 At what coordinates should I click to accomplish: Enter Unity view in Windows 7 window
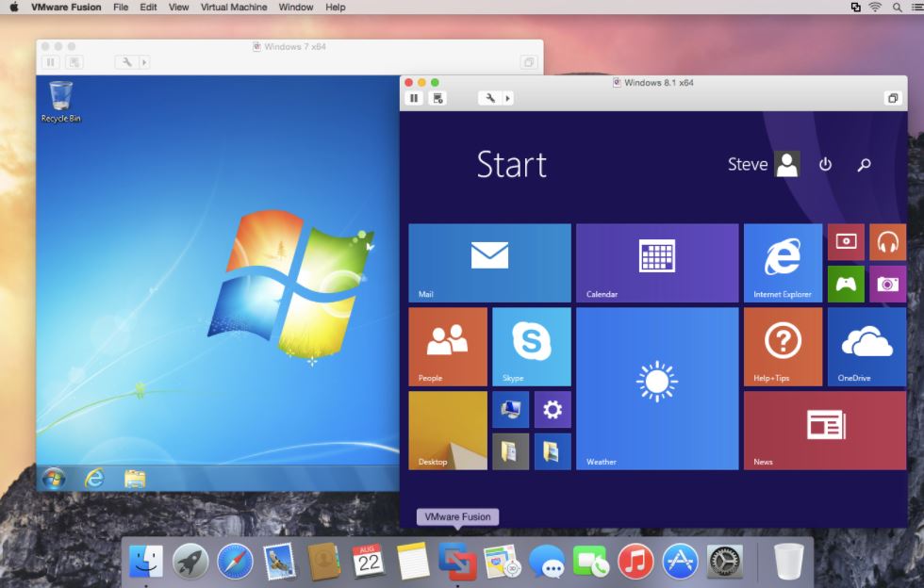click(529, 62)
